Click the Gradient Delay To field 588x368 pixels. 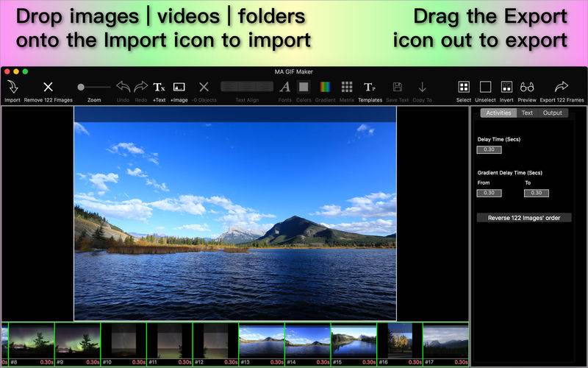point(537,193)
